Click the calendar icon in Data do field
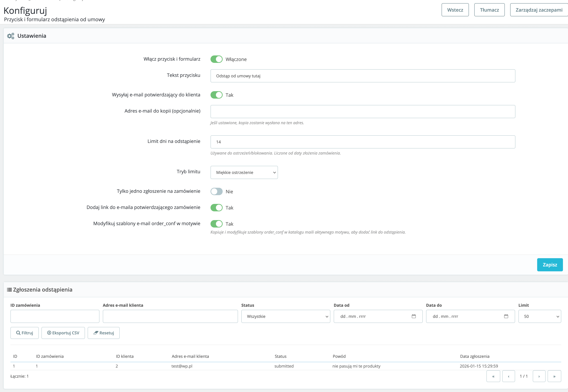This screenshot has width=568, height=392. pos(506,316)
